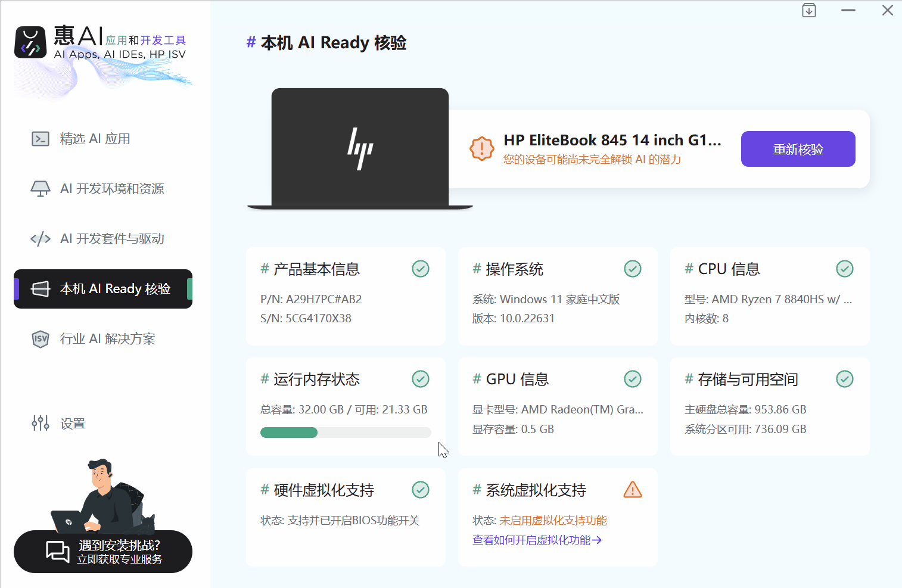
Task: Click the # 产品基本信息 card title
Action: (310, 269)
